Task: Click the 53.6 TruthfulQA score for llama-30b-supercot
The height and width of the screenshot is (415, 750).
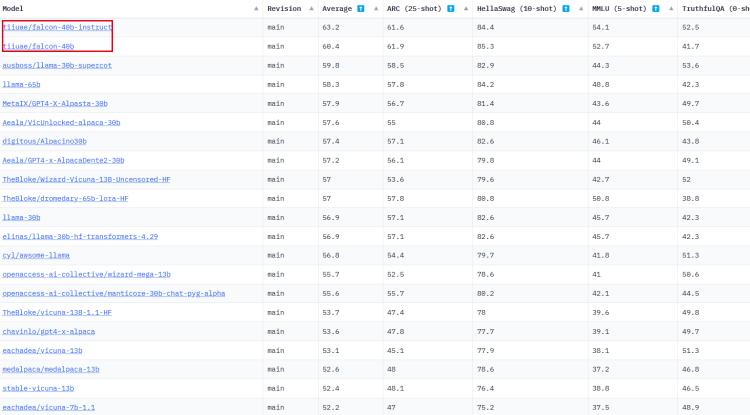Action: (691, 66)
